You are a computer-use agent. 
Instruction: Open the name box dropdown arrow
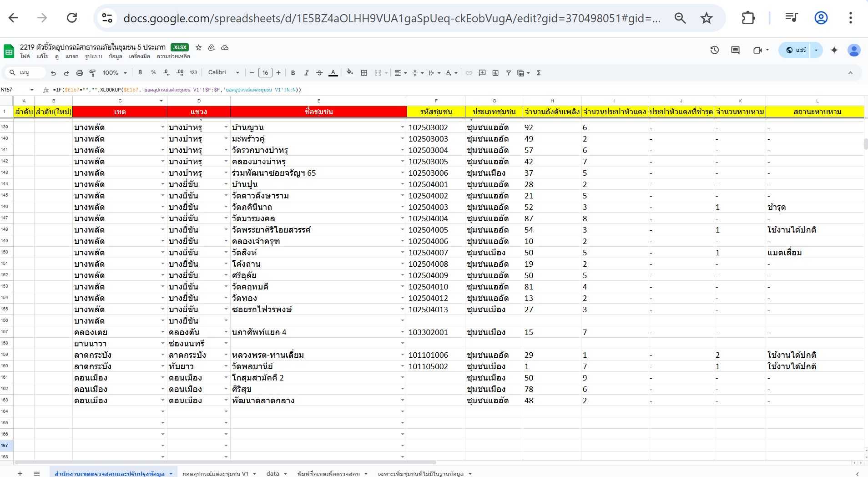pos(32,90)
